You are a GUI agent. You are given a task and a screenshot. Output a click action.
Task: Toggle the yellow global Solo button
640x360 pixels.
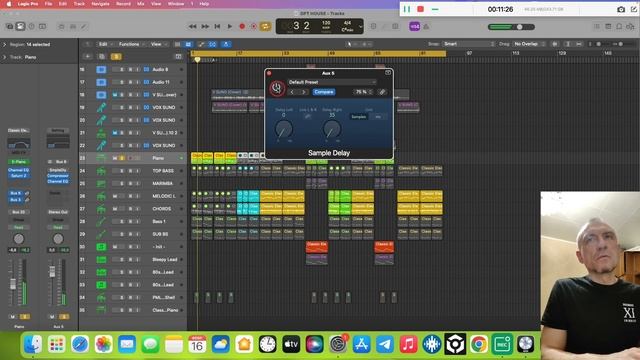pos(116,56)
